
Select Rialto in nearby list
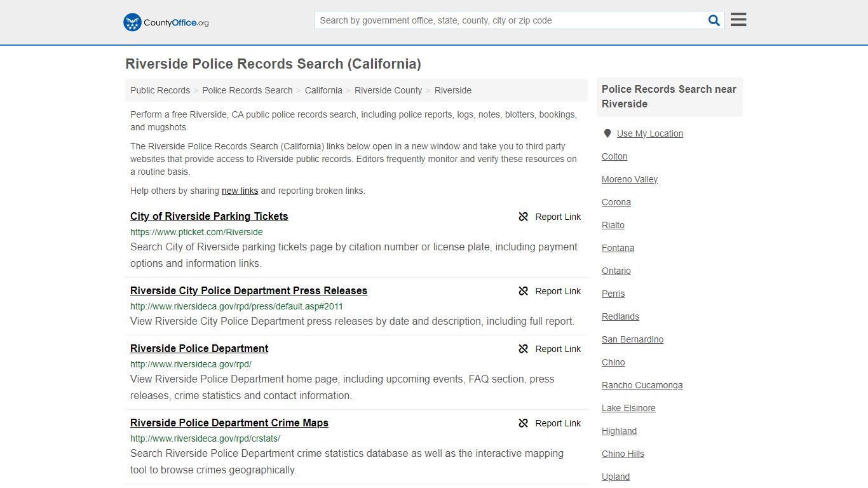click(x=613, y=225)
